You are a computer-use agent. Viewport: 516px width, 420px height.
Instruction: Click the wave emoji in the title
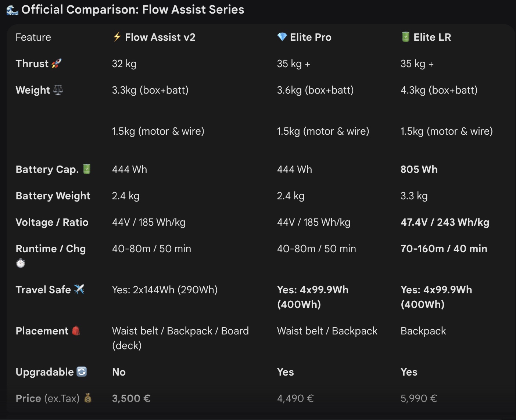[x=12, y=10]
